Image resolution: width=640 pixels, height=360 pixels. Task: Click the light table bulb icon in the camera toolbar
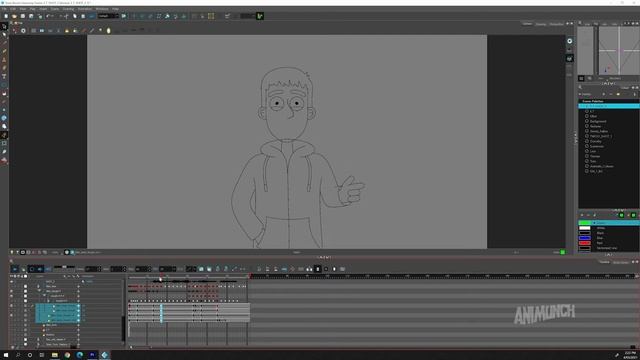pyautogui.click(x=67, y=31)
